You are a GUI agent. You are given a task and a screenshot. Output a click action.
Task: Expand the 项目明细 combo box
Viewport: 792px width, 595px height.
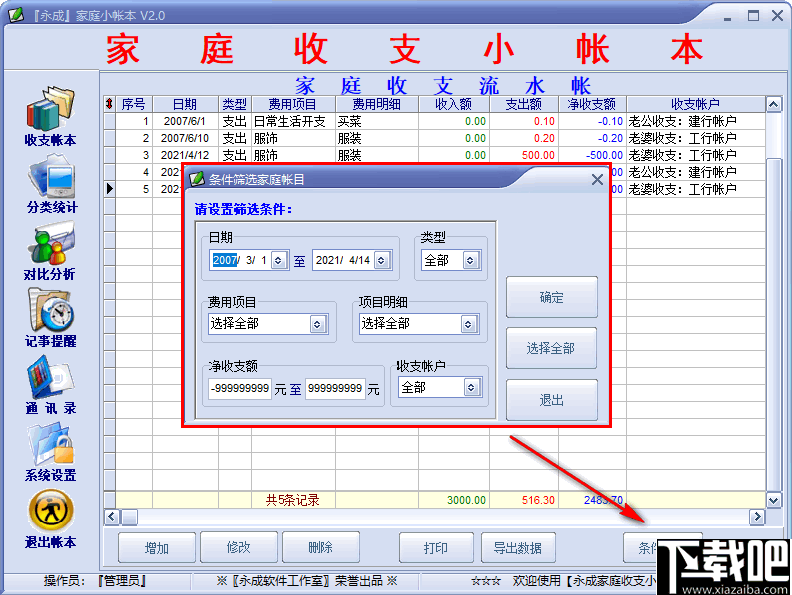tap(468, 324)
